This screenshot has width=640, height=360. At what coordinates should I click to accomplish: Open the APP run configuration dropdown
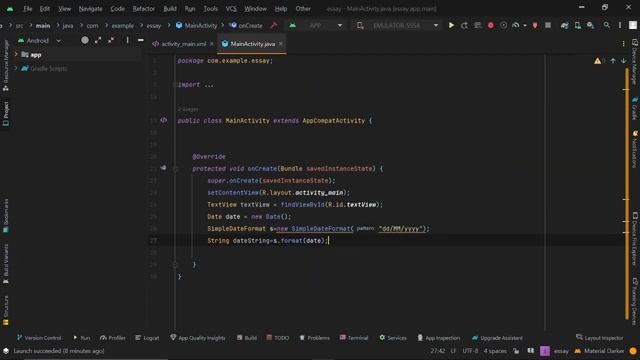tap(316, 25)
